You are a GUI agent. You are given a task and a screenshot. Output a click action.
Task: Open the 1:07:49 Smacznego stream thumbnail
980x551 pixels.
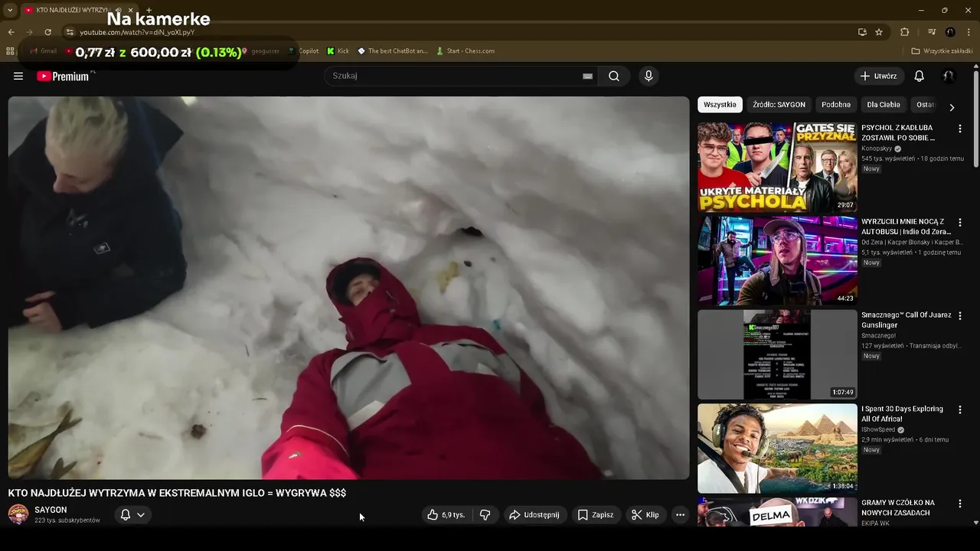coord(777,354)
